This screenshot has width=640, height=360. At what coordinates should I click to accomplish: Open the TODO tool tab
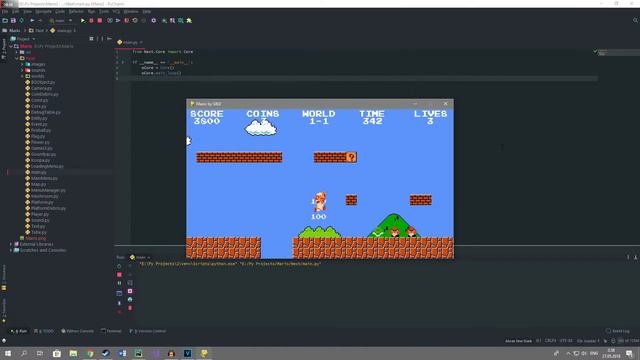[44, 331]
